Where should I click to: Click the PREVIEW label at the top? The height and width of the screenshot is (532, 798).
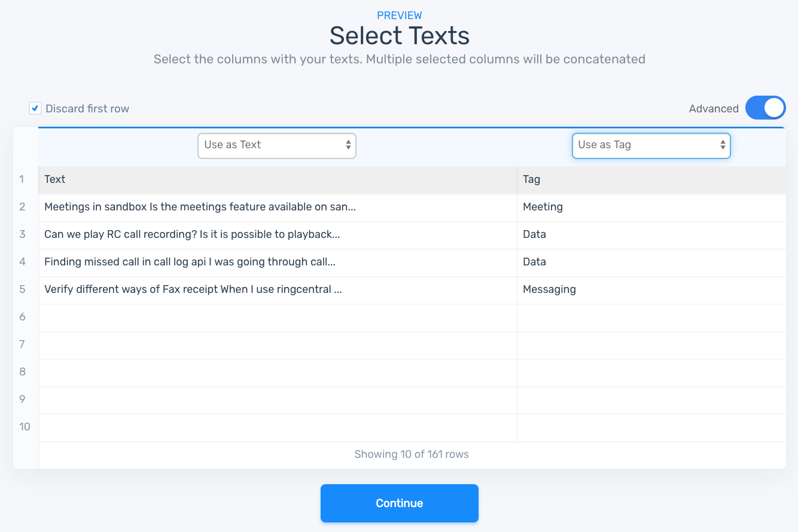pos(399,16)
